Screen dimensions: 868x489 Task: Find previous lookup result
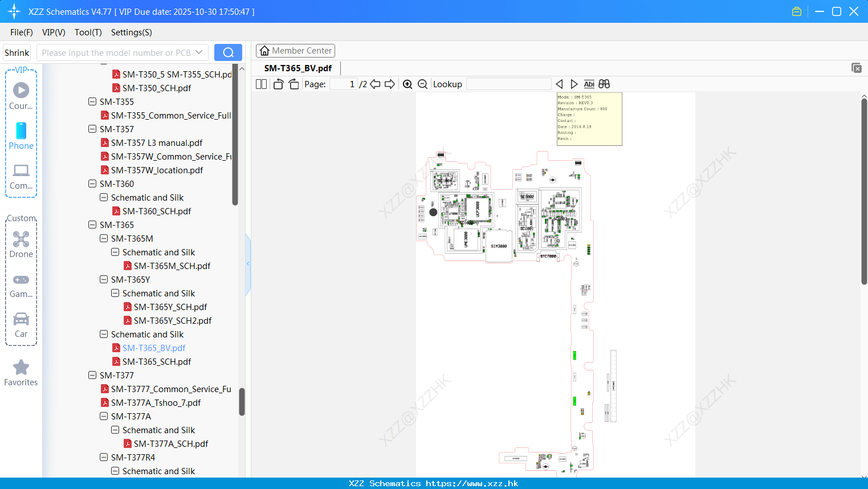[559, 84]
